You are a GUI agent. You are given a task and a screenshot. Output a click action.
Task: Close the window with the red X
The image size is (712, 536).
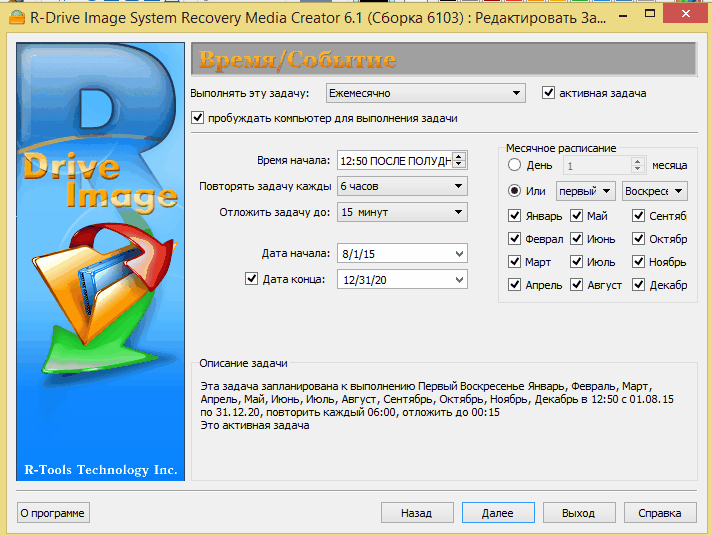[x=686, y=14]
